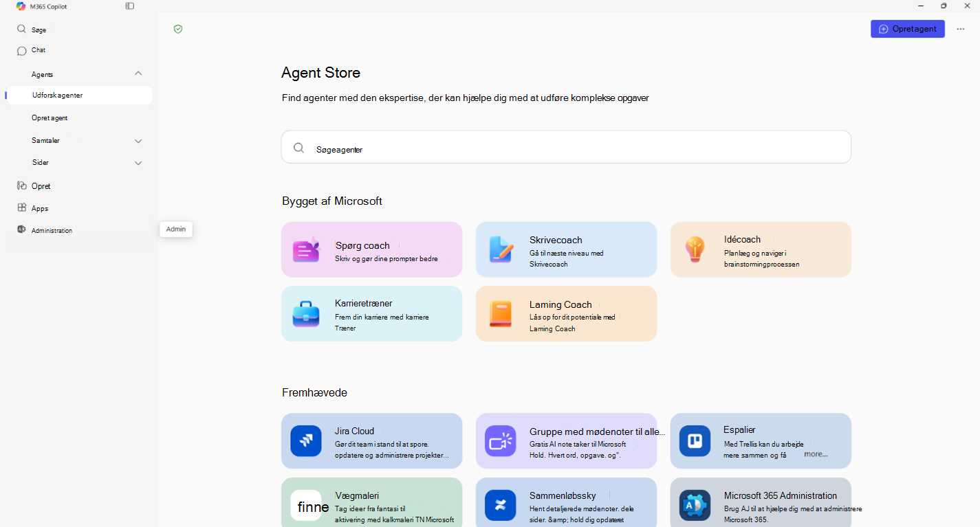
Task: Click the Sammenløbssky Confluence icon
Action: pos(501,506)
